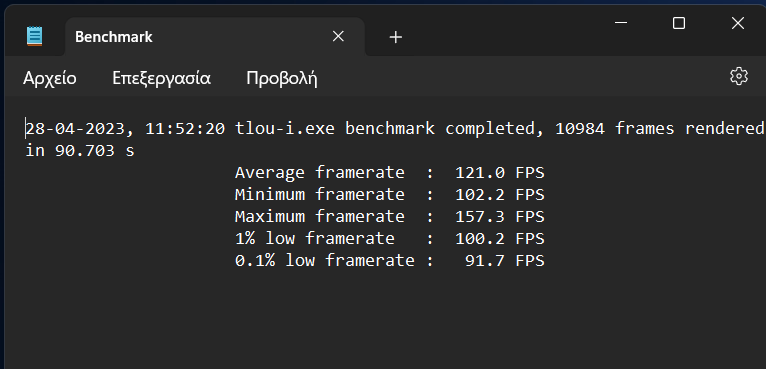
Task: Click the 121.0 FPS value
Action: point(500,173)
